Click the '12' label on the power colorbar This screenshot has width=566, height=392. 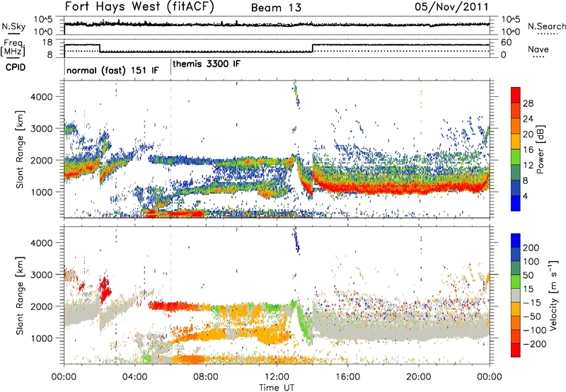pyautogui.click(x=528, y=166)
